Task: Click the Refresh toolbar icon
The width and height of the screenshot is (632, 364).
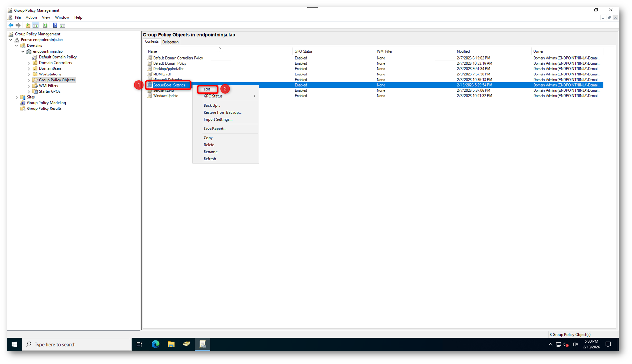Action: pyautogui.click(x=46, y=25)
